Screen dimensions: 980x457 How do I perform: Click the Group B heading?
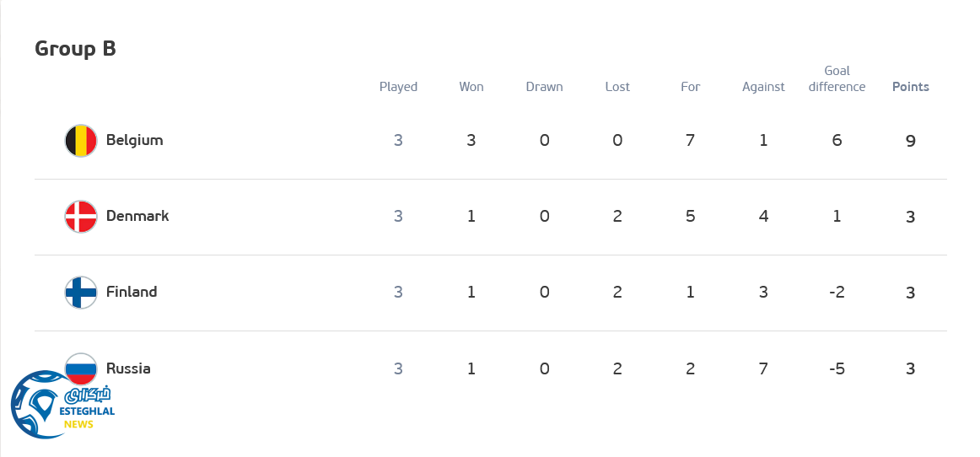[x=75, y=49]
